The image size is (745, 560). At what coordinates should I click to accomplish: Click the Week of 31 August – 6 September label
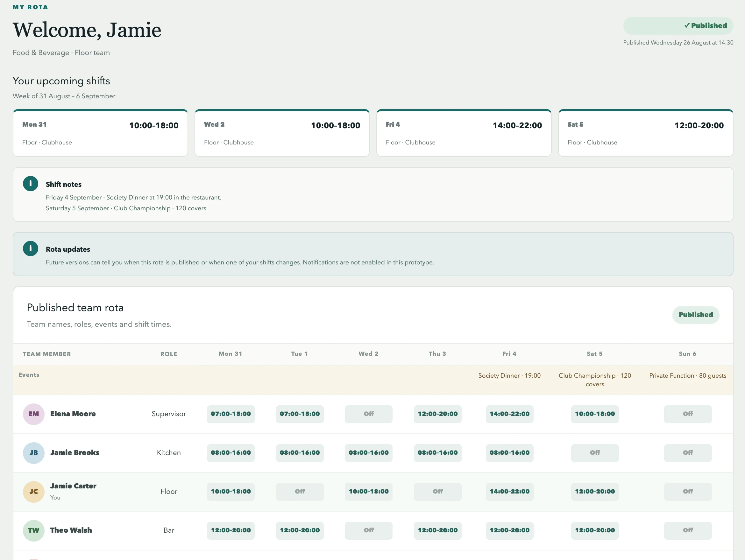pos(64,96)
